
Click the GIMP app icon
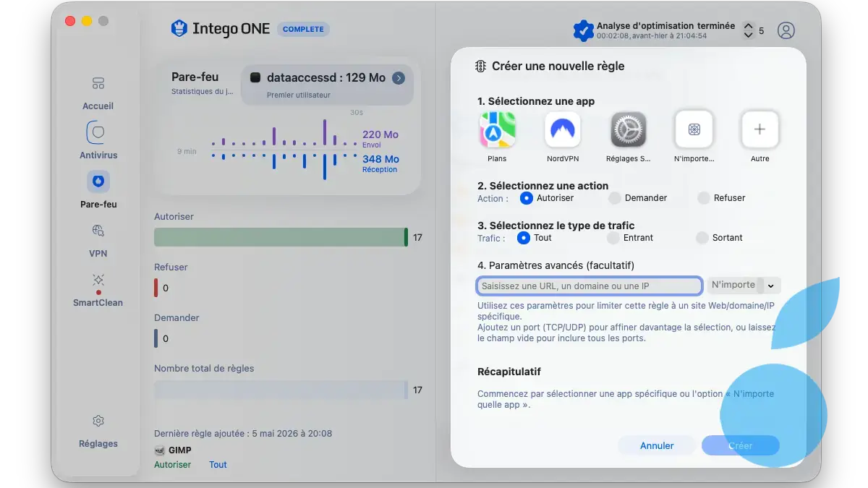click(x=160, y=450)
